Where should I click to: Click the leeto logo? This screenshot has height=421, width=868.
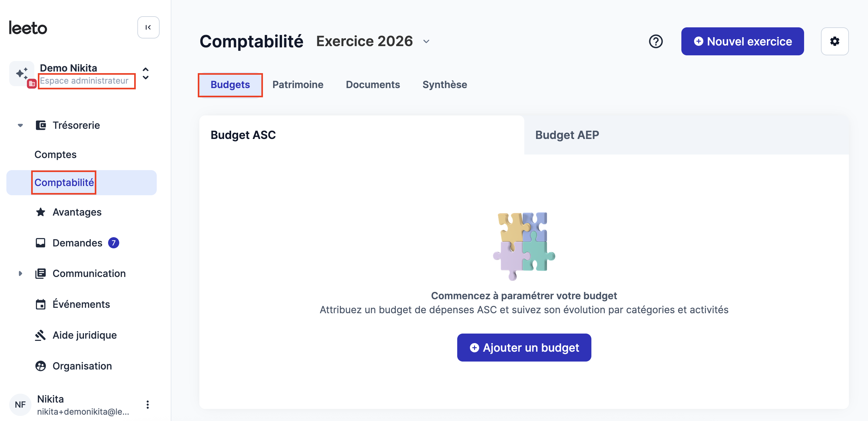point(28,28)
